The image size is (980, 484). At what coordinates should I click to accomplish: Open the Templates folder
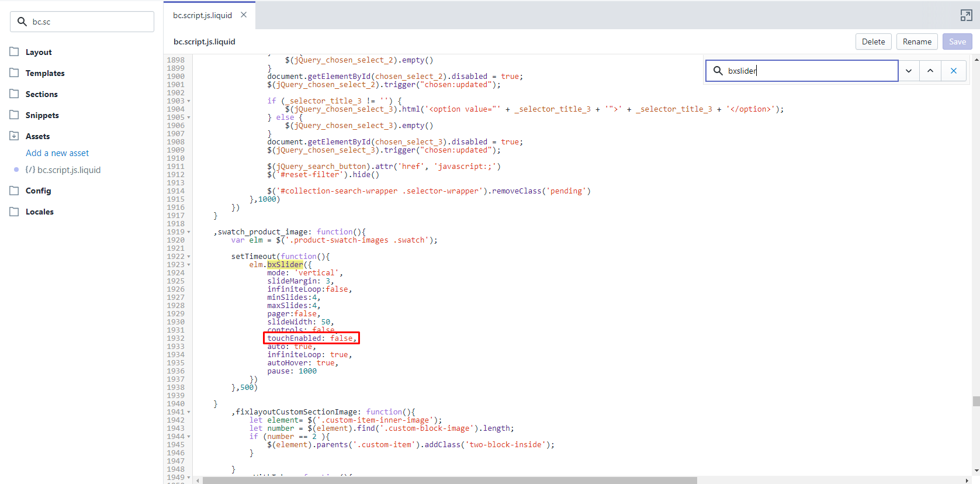pos(45,73)
